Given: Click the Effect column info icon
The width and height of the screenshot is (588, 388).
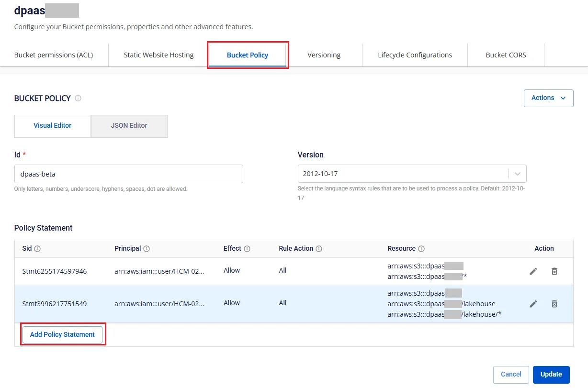Looking at the screenshot, I should 247,249.
